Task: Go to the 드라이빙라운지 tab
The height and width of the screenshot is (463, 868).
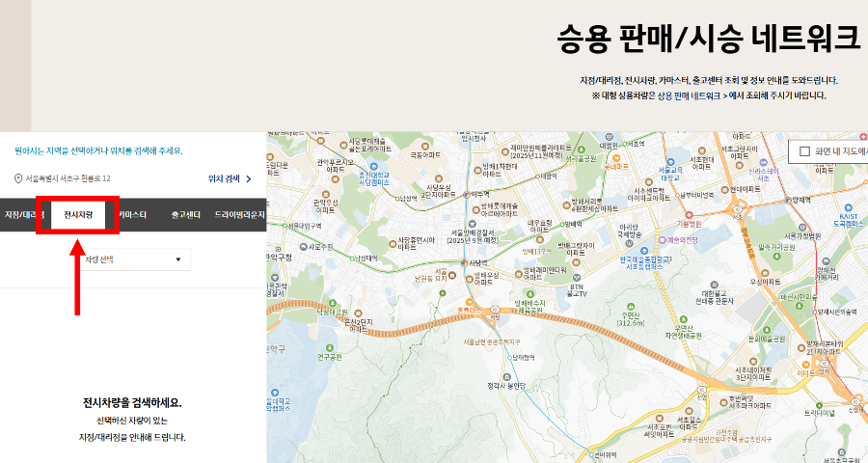Action: click(240, 215)
